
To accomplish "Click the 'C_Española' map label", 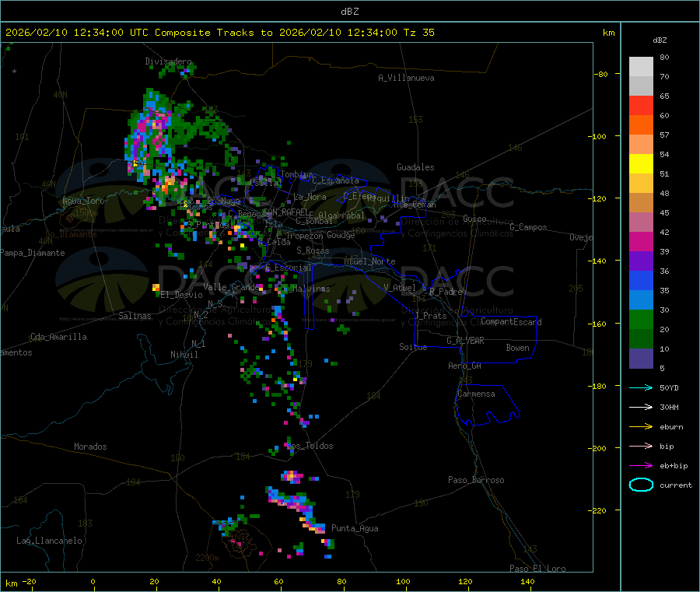I will (336, 180).
